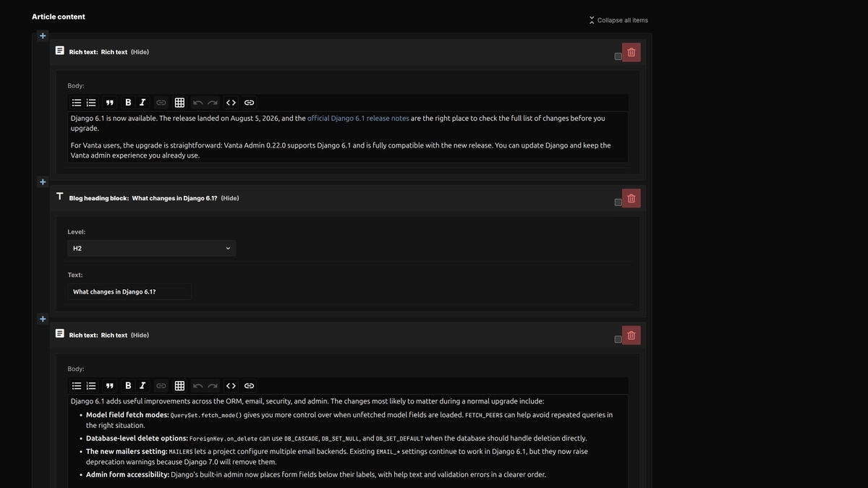Click the 'Article content' heading
Image resolution: width=868 pixels, height=488 pixels.
point(59,17)
